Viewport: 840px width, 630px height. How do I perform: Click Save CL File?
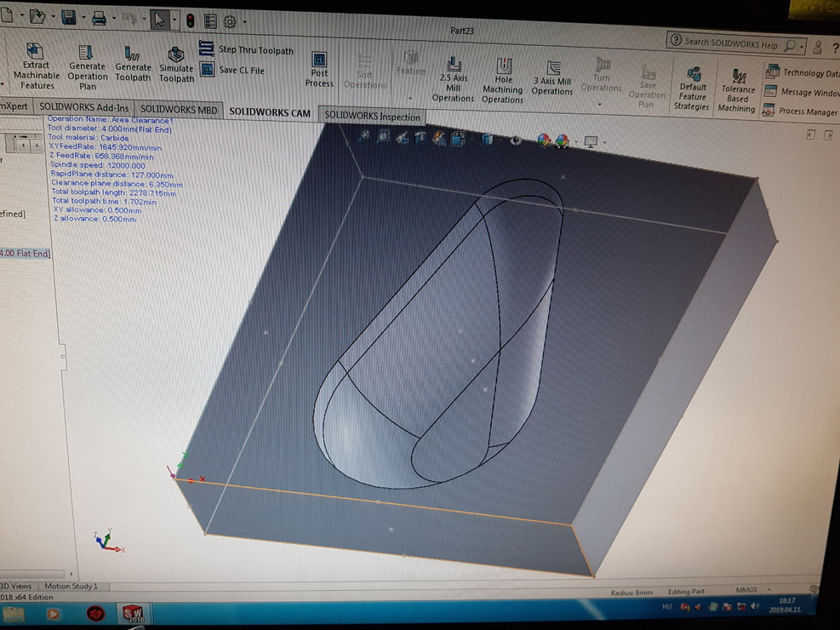(232, 70)
